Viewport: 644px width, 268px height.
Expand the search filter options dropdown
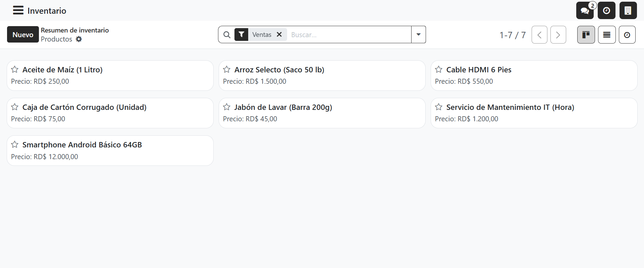pyautogui.click(x=419, y=35)
